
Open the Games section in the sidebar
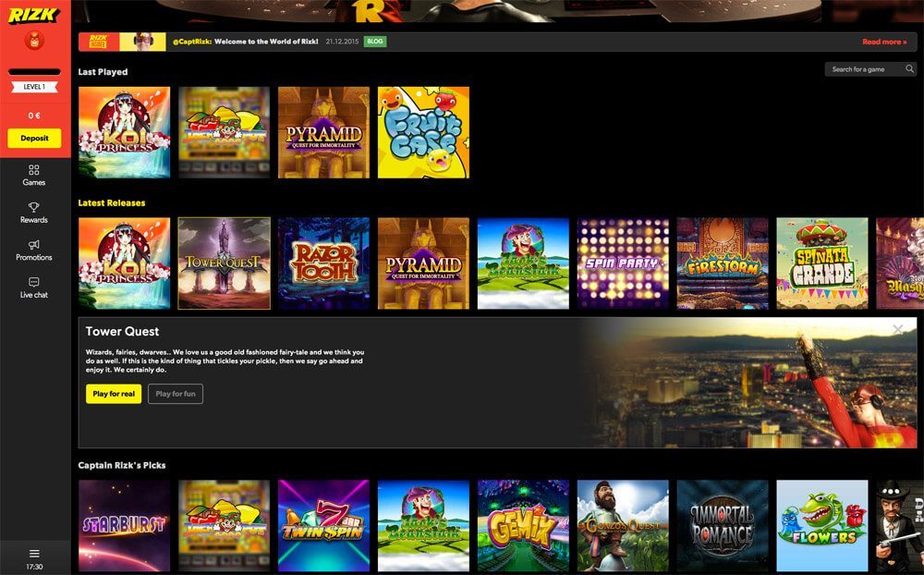click(x=34, y=175)
